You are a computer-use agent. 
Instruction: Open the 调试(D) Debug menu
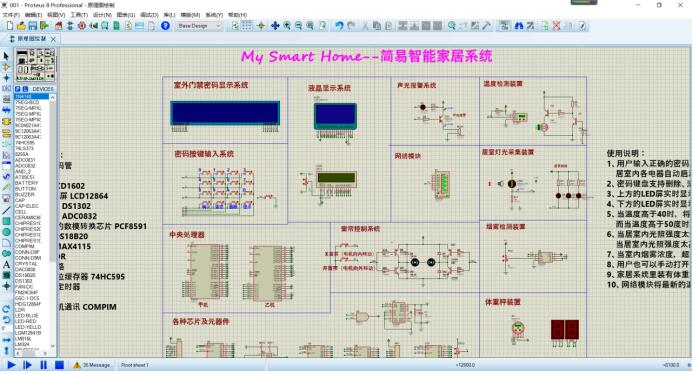point(149,15)
